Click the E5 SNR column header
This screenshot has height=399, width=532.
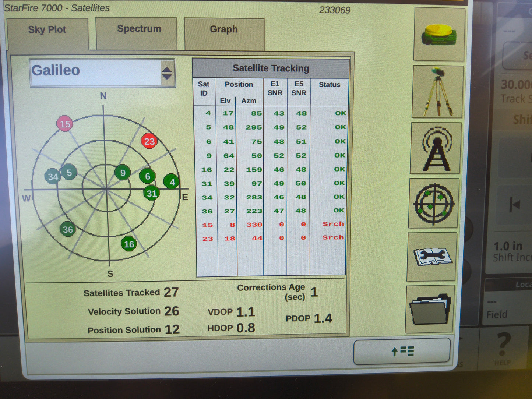click(x=299, y=88)
